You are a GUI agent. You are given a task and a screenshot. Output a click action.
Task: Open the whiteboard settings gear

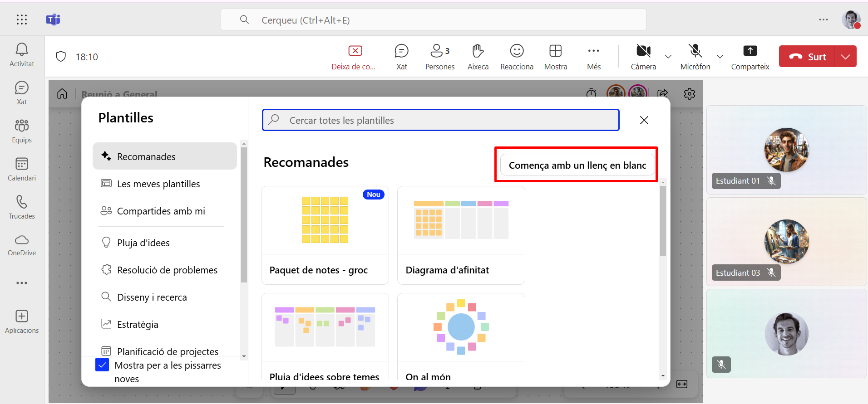(x=689, y=94)
